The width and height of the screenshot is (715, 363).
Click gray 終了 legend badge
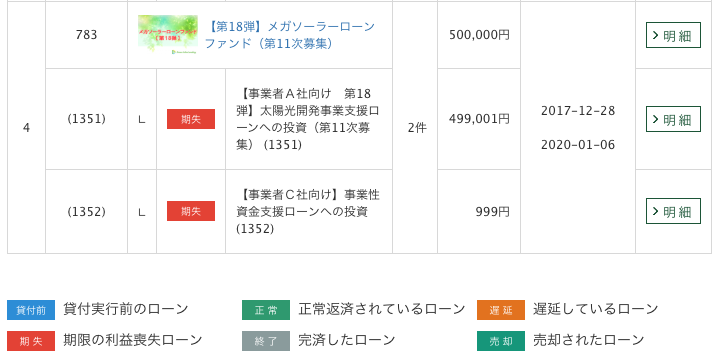click(x=266, y=341)
